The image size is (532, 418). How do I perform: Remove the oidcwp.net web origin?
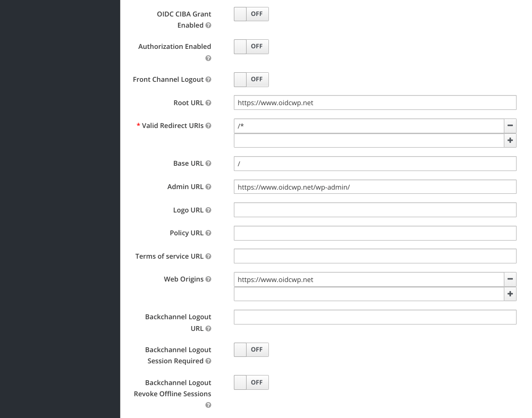pyautogui.click(x=510, y=279)
